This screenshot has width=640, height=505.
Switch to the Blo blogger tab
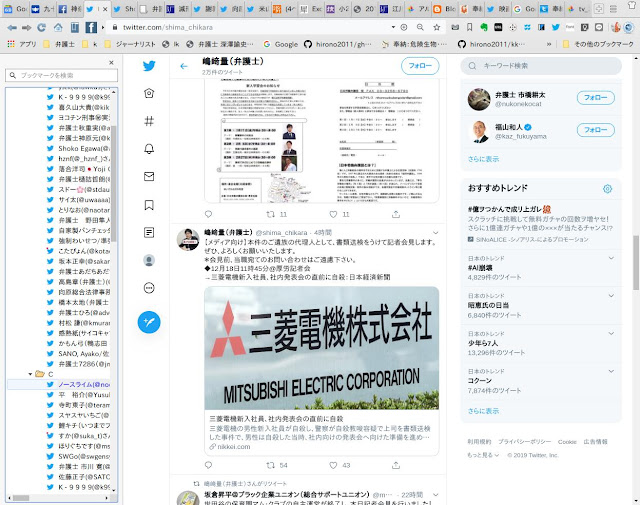445,9
